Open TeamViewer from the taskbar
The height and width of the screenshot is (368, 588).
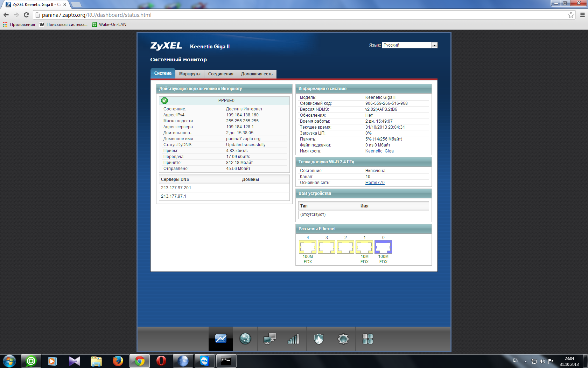point(204,361)
